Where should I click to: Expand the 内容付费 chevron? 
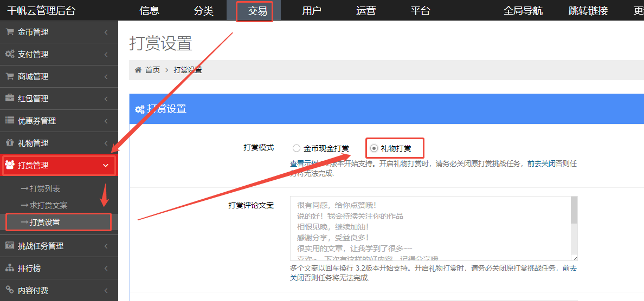[106, 290]
